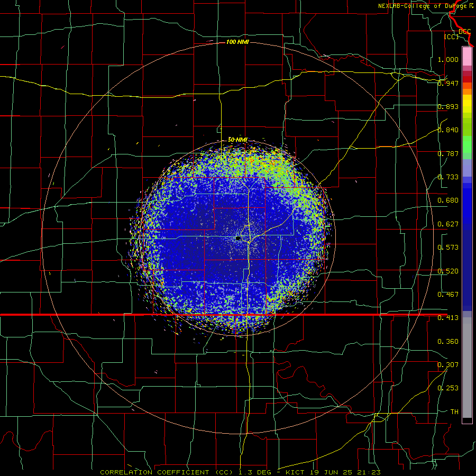Select the 0.840 legend value
This screenshot has height=476, width=476.
pyautogui.click(x=448, y=130)
